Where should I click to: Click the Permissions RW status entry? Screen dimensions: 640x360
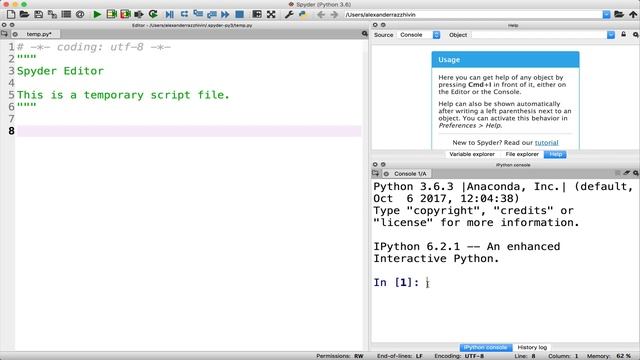[340, 356]
